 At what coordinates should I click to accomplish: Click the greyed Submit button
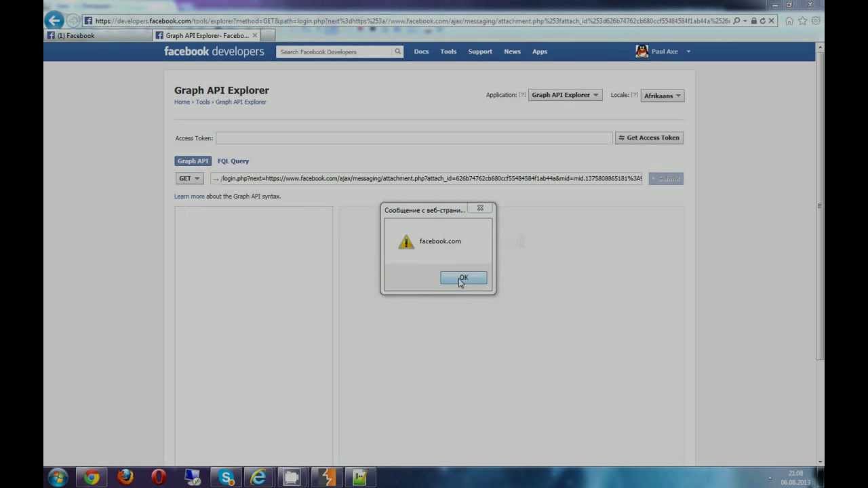point(666,179)
